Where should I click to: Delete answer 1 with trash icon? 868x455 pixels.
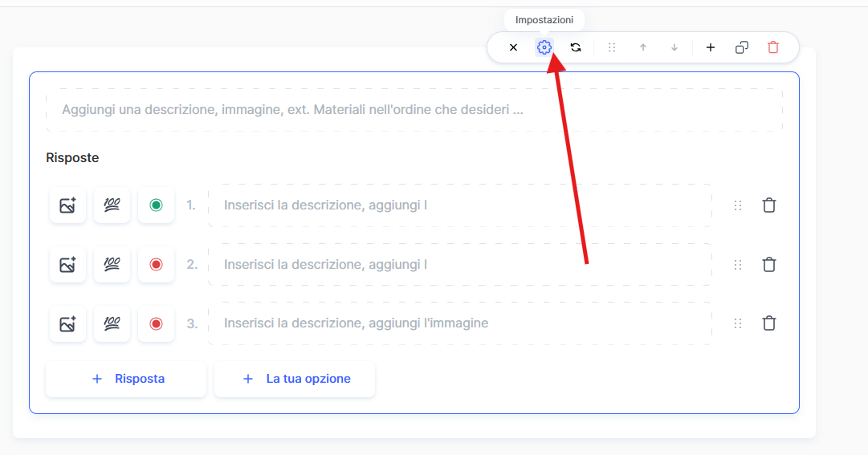point(768,205)
